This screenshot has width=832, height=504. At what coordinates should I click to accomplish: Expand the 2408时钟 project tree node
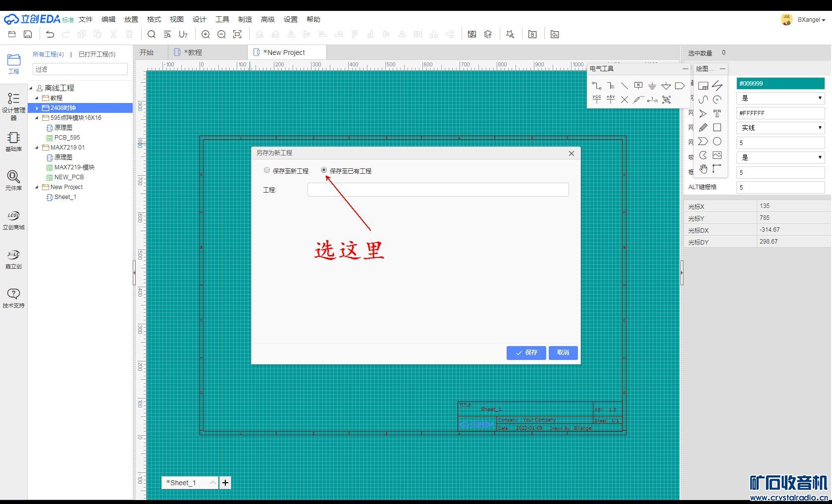(x=37, y=108)
